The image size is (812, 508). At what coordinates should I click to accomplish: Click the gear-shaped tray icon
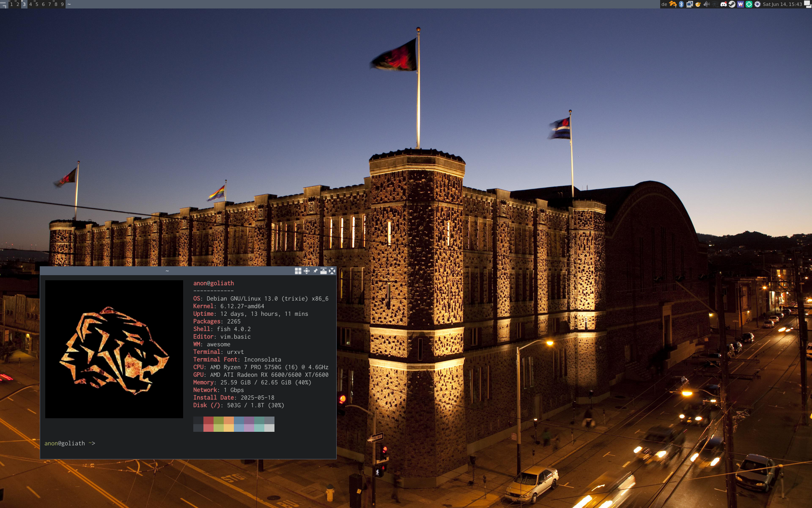[x=757, y=4]
